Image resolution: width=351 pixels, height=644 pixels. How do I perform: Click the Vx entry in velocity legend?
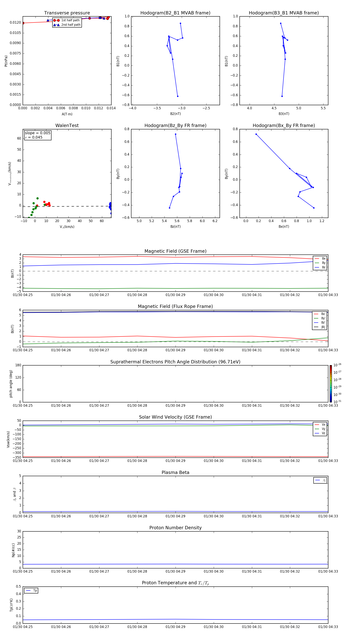tap(320, 424)
